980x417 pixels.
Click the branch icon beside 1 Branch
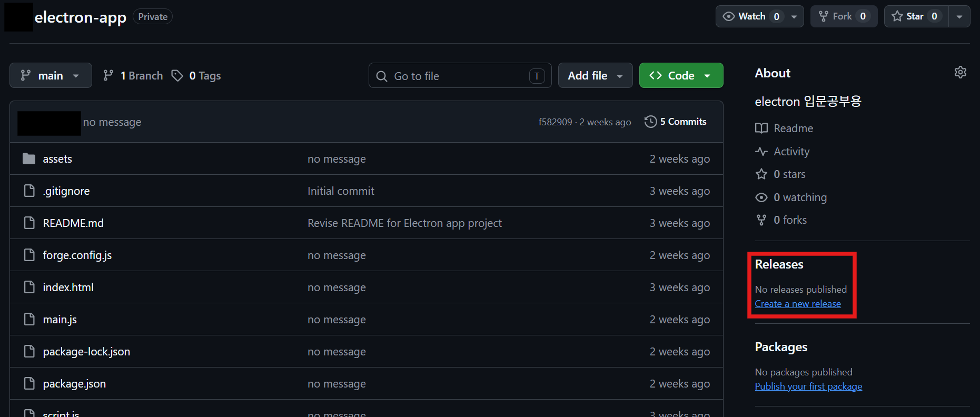(108, 75)
